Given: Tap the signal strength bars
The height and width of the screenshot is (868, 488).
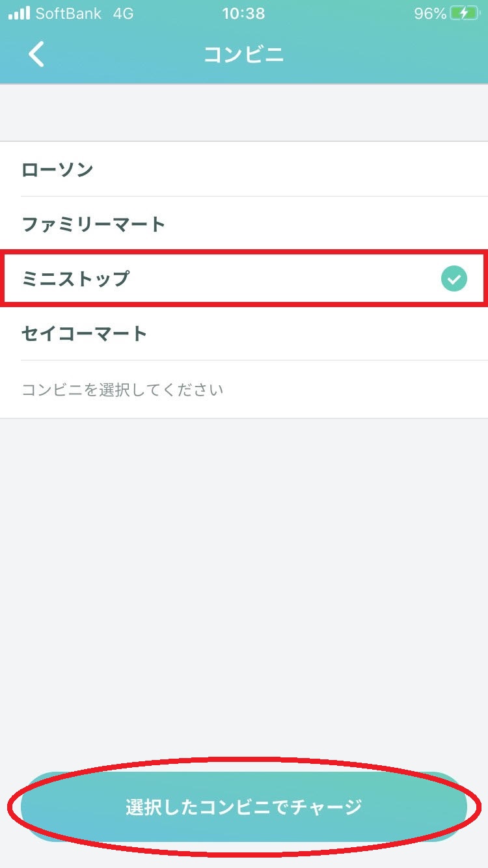Looking at the screenshot, I should (19, 14).
